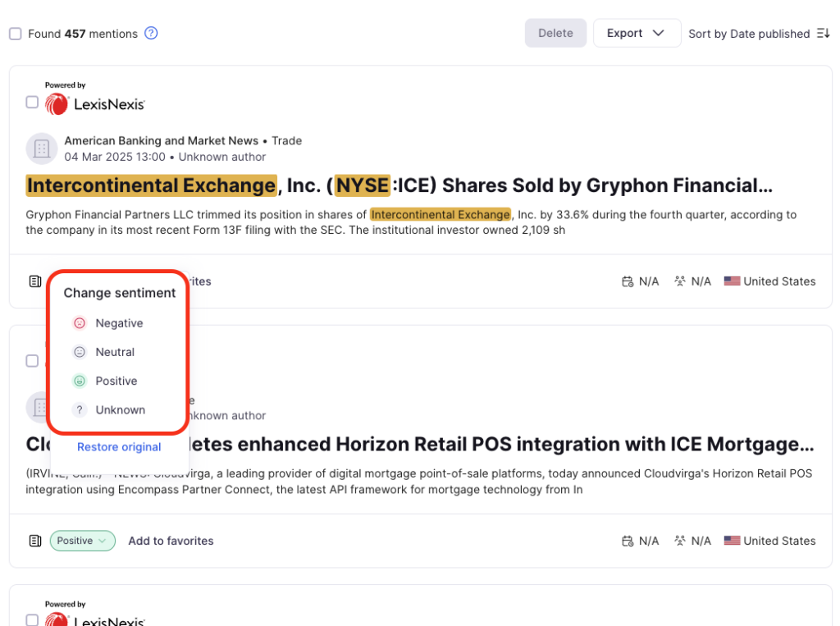The height and width of the screenshot is (626, 840).
Task: Toggle the select all mentions checkbox
Action: (16, 34)
